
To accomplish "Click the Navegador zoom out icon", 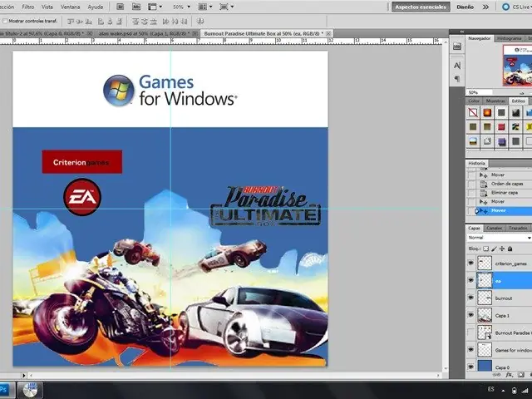I will click(522, 93).
